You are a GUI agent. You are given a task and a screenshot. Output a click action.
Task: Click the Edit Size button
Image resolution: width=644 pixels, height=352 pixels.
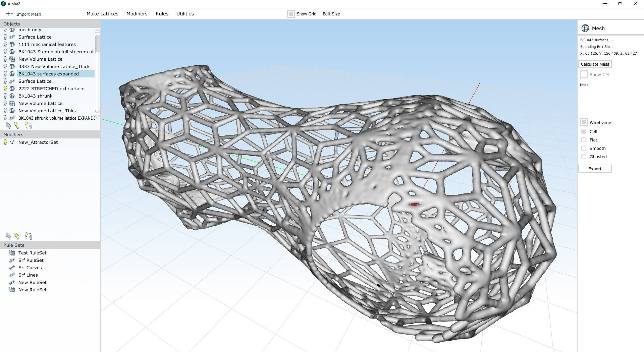[331, 14]
